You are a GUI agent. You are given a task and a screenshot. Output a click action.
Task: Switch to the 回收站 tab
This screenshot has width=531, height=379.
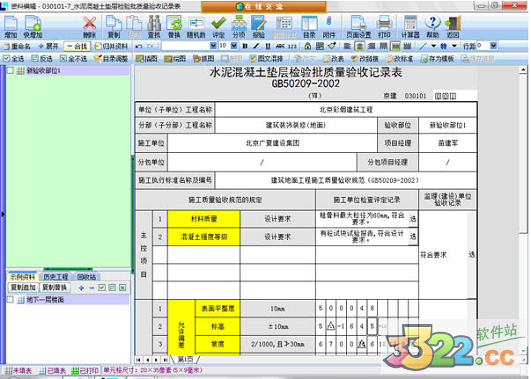tap(86, 277)
